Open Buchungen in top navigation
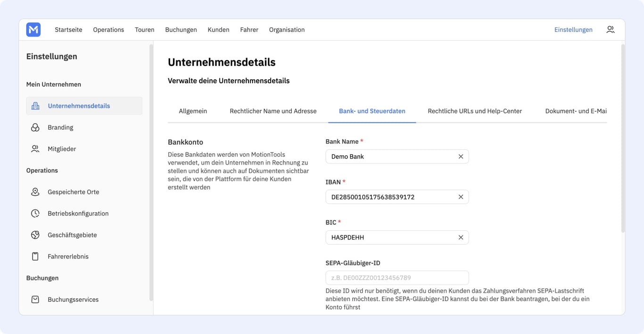This screenshot has height=334, width=644. point(181,30)
